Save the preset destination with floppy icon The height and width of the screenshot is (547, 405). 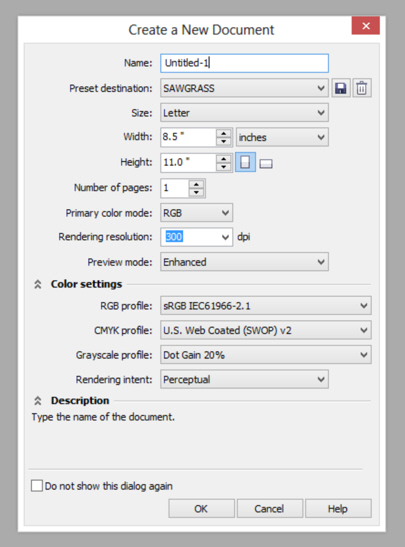[x=340, y=88]
